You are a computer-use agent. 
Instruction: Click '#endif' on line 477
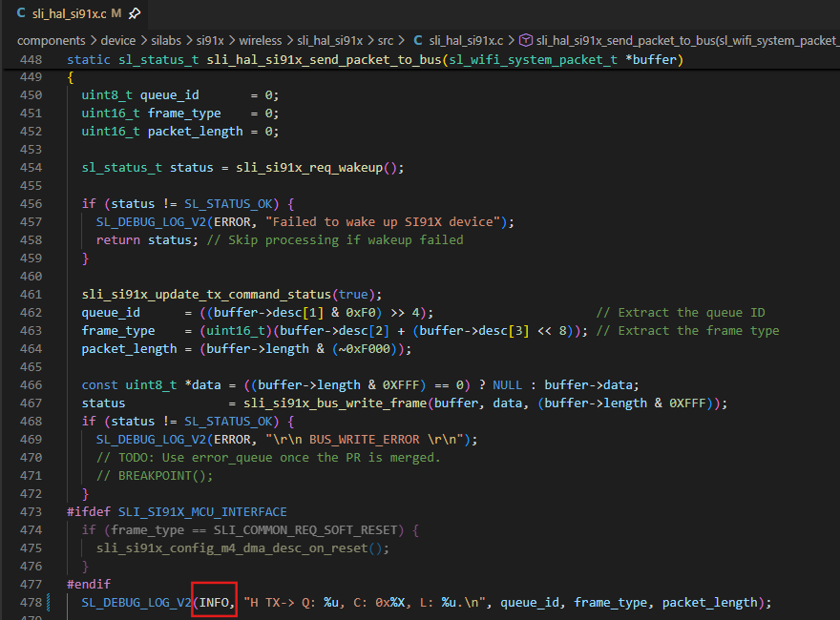click(89, 584)
